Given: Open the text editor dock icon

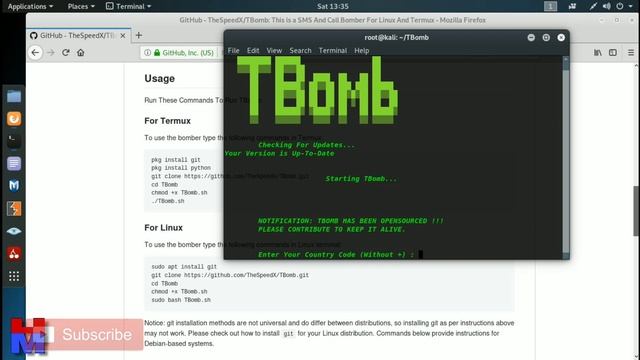Looking at the screenshot, I should [14, 164].
